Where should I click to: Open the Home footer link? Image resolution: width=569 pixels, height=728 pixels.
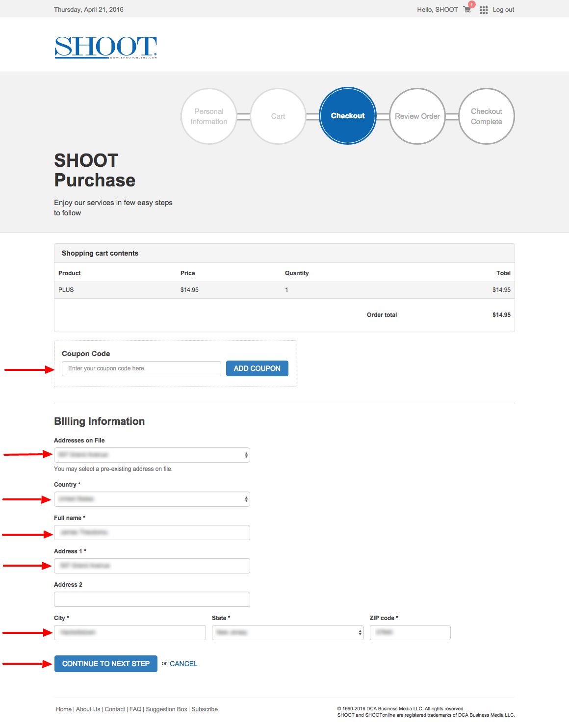click(64, 709)
